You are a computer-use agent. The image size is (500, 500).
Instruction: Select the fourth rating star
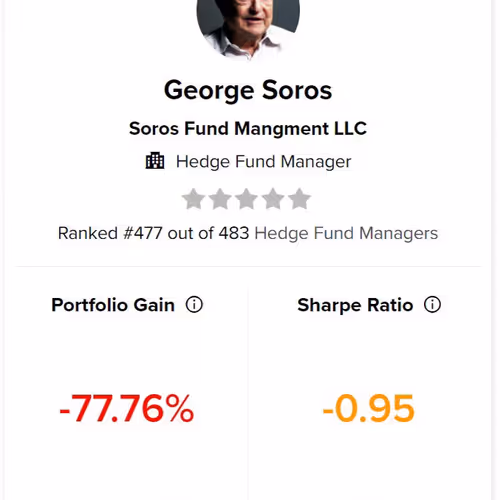(273, 199)
